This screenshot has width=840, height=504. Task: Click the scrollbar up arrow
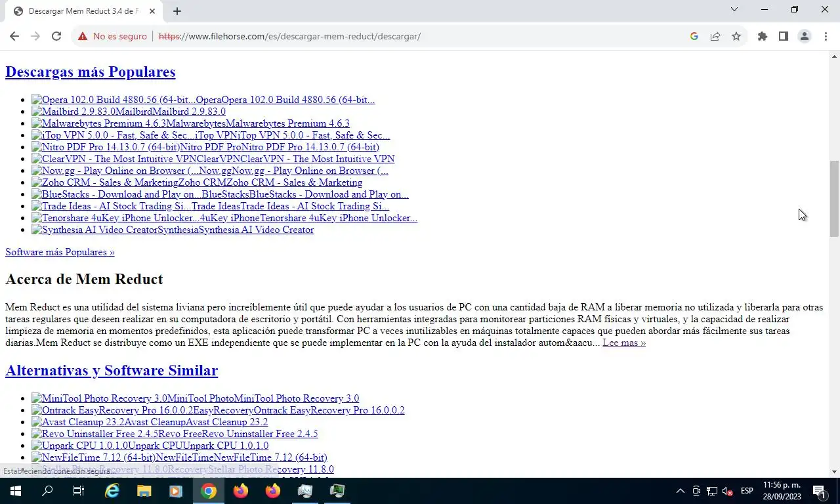click(834, 56)
